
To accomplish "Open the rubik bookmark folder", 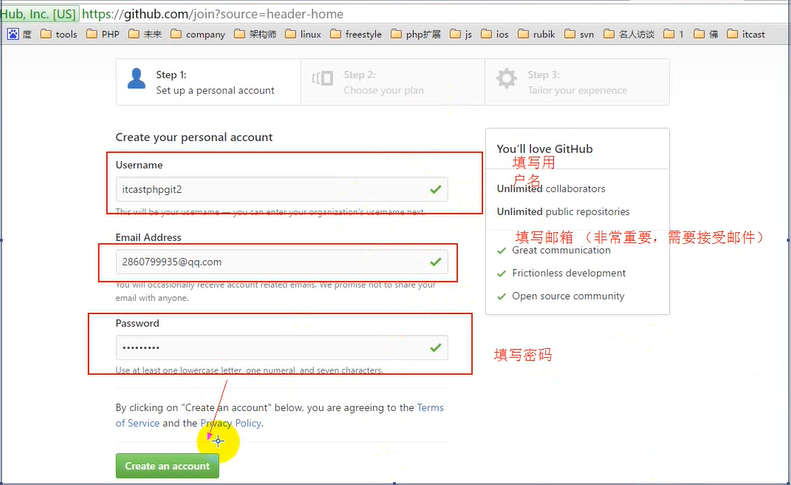I will [x=537, y=34].
